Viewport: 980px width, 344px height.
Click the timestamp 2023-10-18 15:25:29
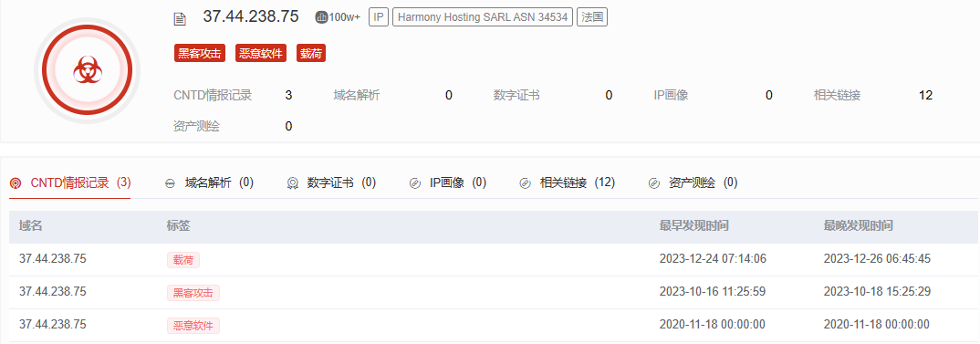878,291
